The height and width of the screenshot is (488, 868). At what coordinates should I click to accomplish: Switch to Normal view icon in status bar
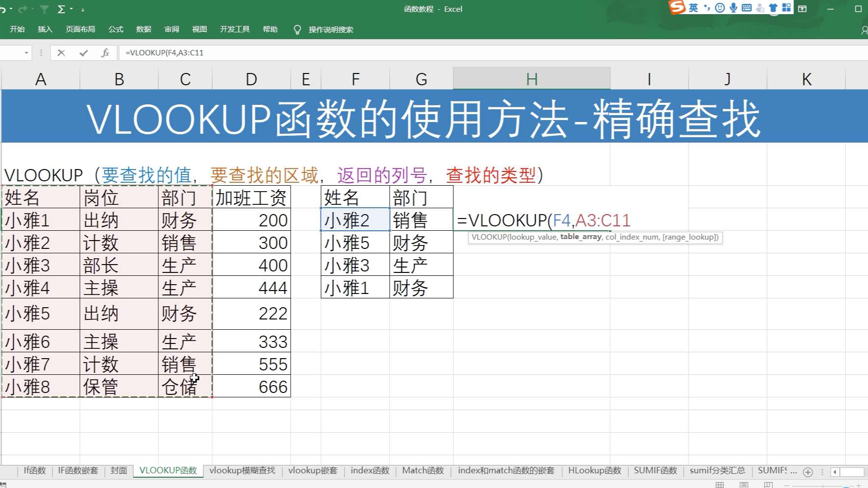pos(719,485)
